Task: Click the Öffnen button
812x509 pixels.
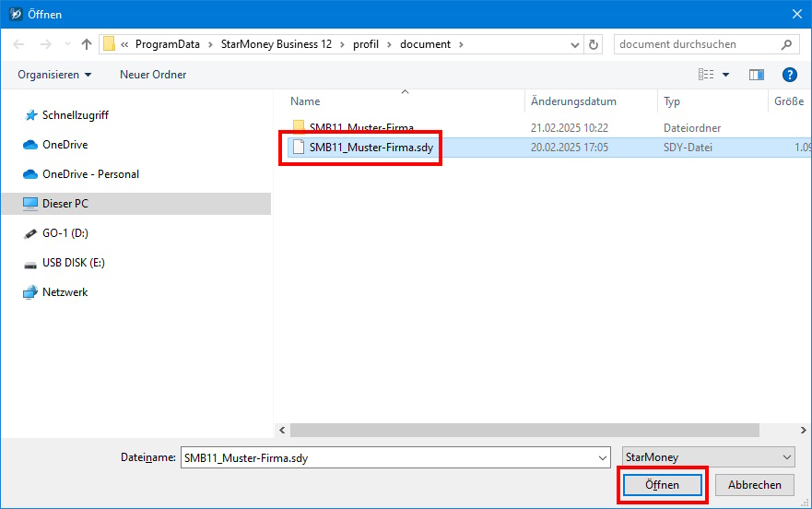Action: point(662,485)
